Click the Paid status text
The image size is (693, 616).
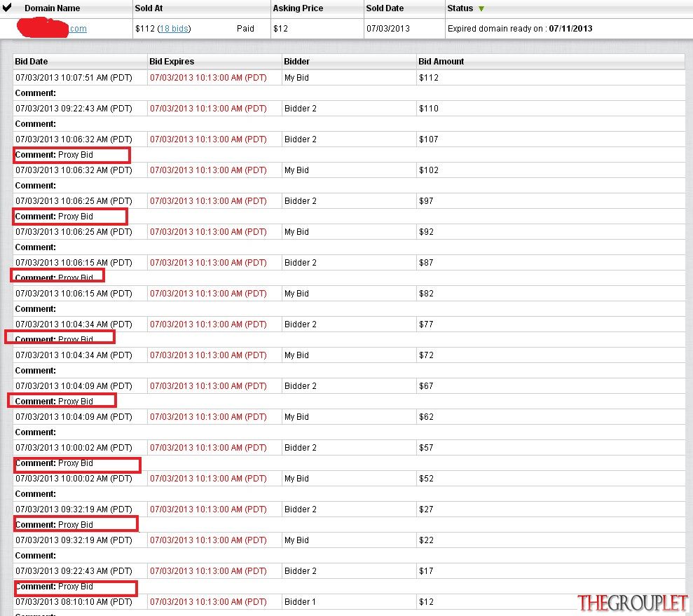click(245, 29)
